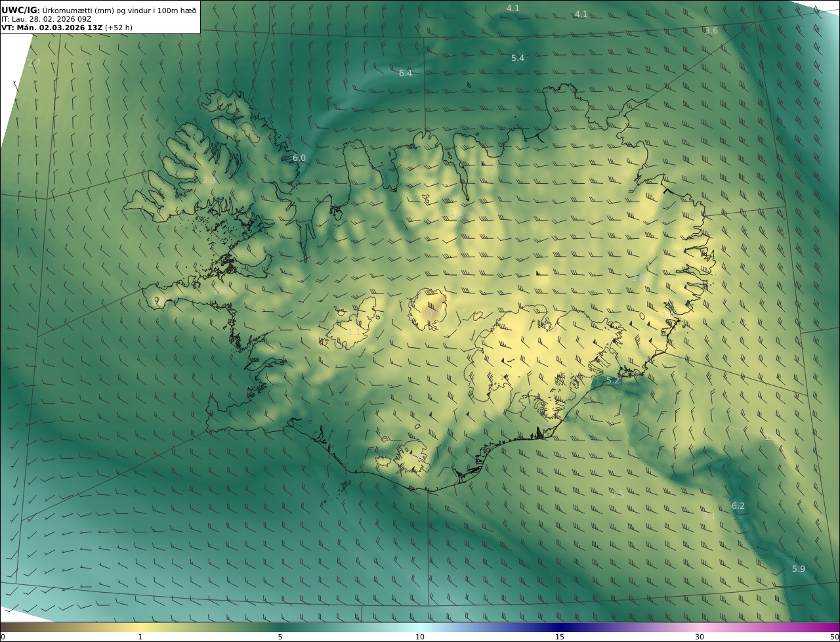Viewport: 840px width, 642px height.
Task: Click the colour bar tick label 5
Action: (x=280, y=637)
